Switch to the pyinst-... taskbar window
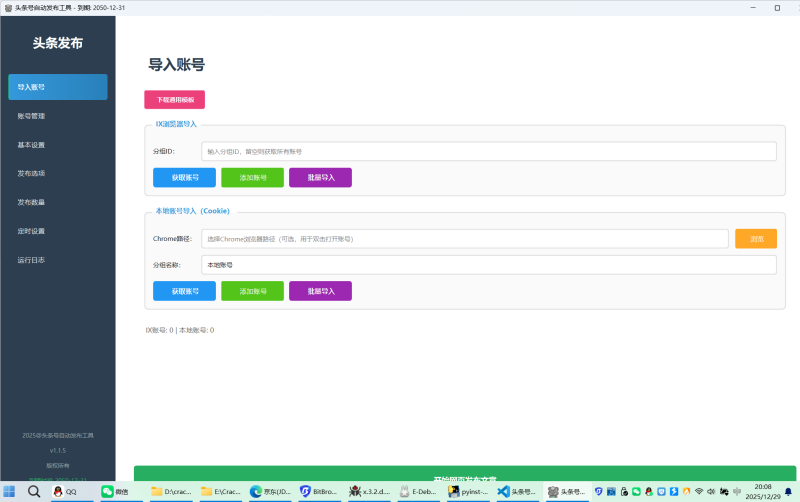This screenshot has width=800, height=502. (468, 492)
